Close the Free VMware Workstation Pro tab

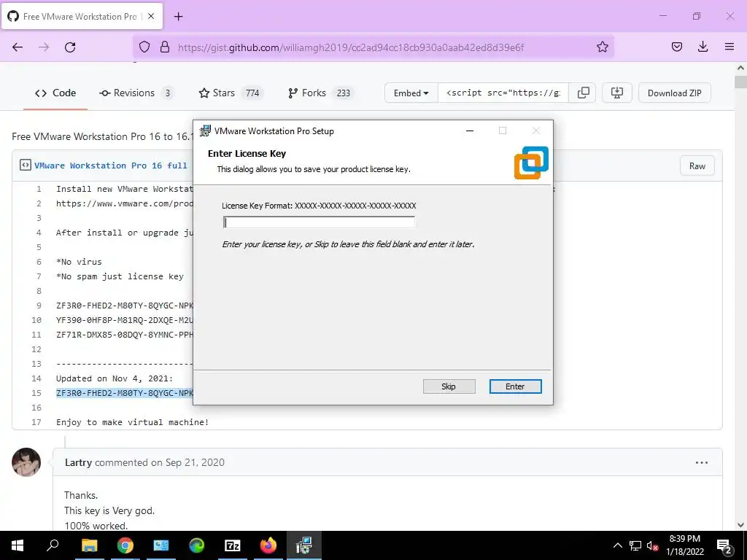coord(151,16)
